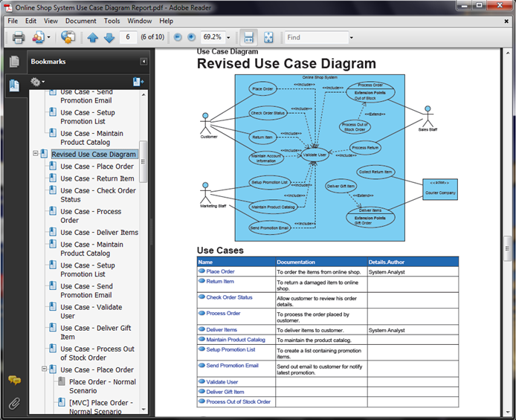
Task: Click the new bookmark icon
Action: tap(138, 82)
